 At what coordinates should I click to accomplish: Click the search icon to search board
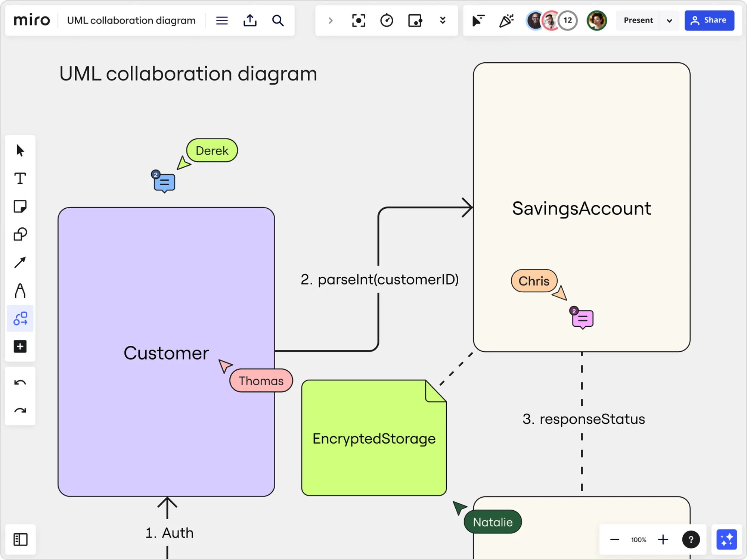pos(277,21)
